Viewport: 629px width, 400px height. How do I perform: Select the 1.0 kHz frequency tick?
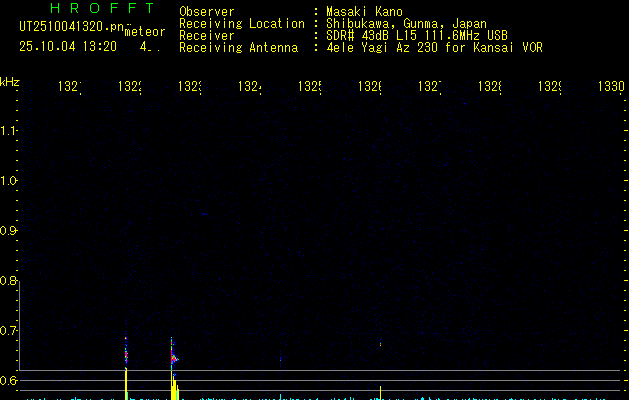[x=10, y=181]
